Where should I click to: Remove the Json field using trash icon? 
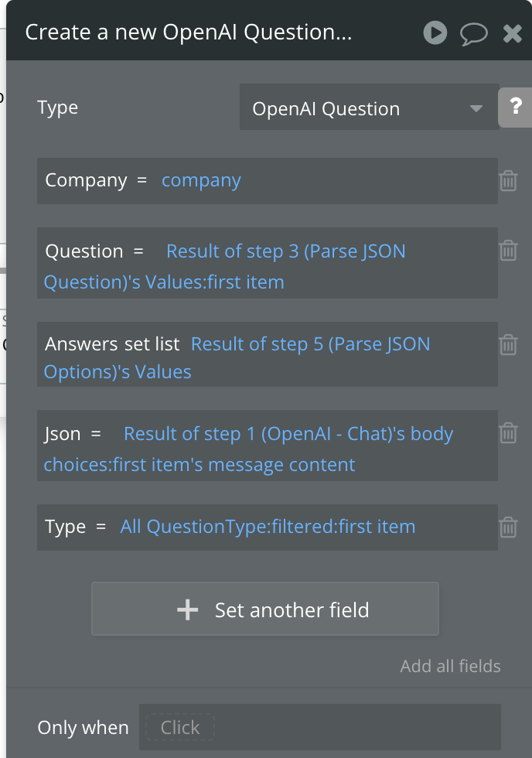point(508,433)
